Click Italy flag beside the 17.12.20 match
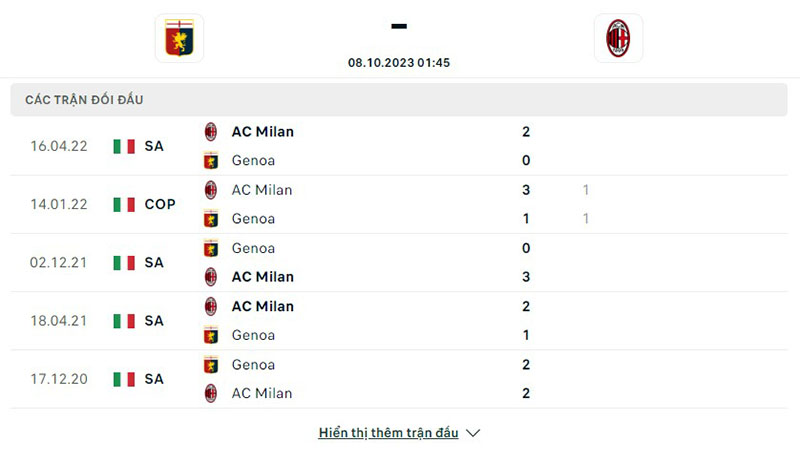The width and height of the screenshot is (800, 463). point(124,379)
